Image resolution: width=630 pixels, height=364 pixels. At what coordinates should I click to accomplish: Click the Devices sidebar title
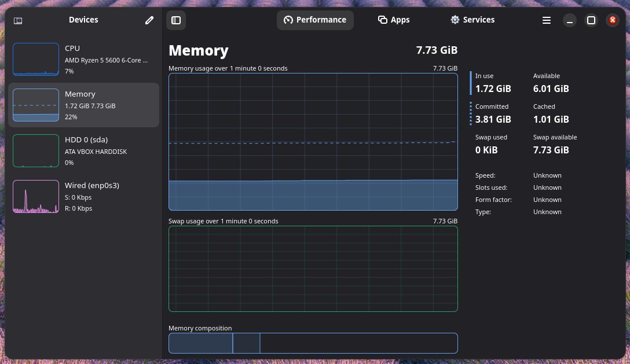[83, 20]
